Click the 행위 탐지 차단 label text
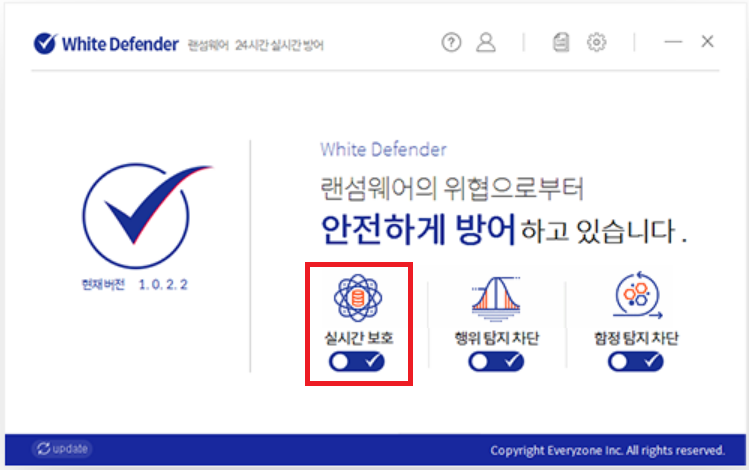 coord(497,338)
